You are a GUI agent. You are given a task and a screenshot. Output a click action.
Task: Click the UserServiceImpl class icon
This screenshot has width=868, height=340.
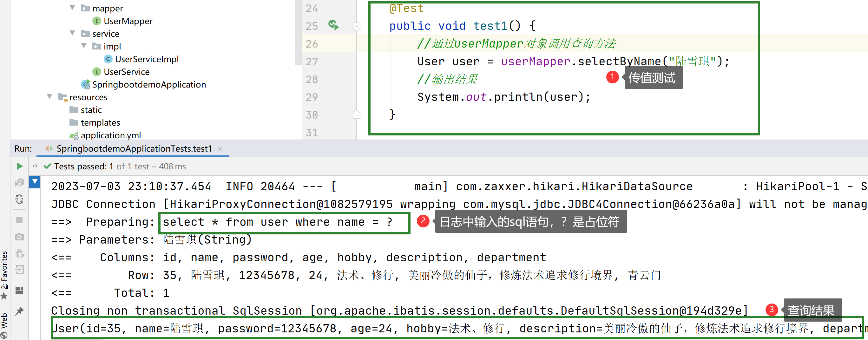click(108, 59)
